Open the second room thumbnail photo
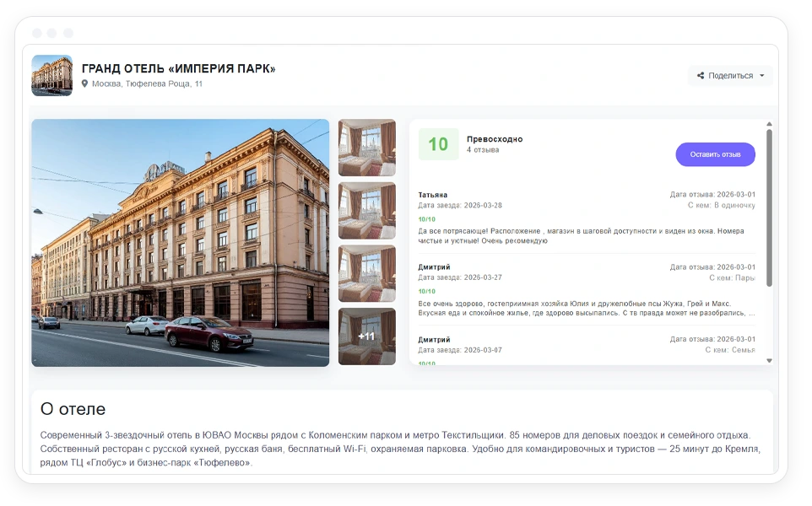 pos(366,211)
